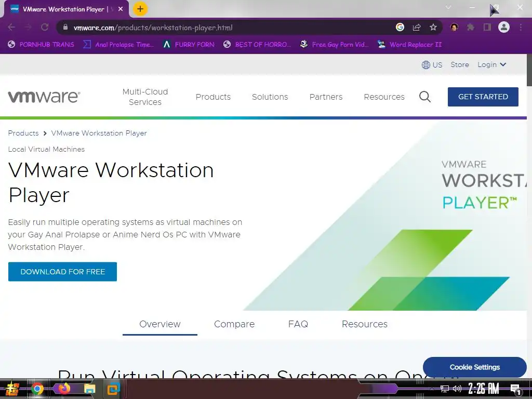Switch to the Resources page tab
The width and height of the screenshot is (532, 399).
(x=364, y=324)
